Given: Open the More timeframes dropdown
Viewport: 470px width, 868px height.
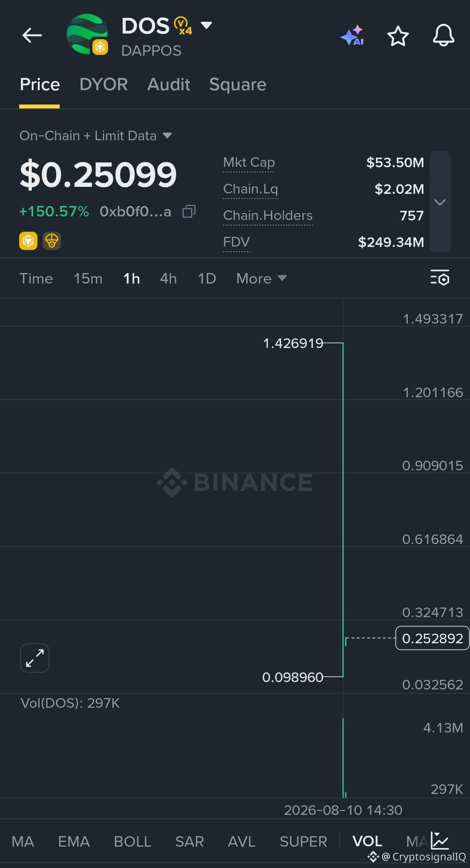Looking at the screenshot, I should click(261, 278).
